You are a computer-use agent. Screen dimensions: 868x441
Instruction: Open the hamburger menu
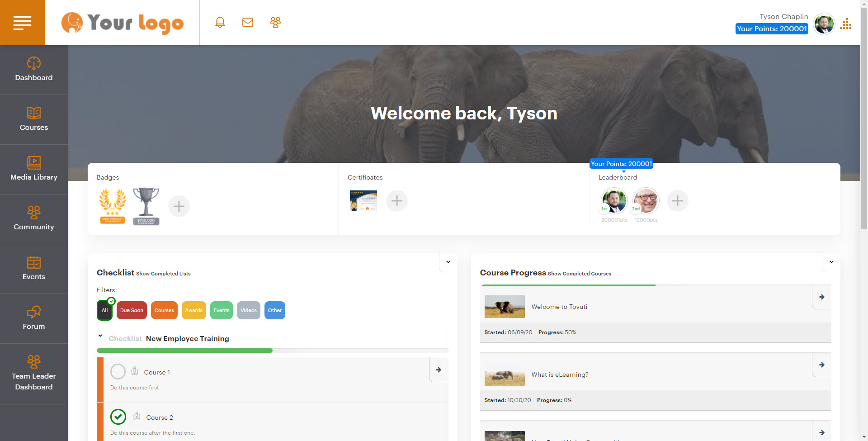[x=22, y=23]
